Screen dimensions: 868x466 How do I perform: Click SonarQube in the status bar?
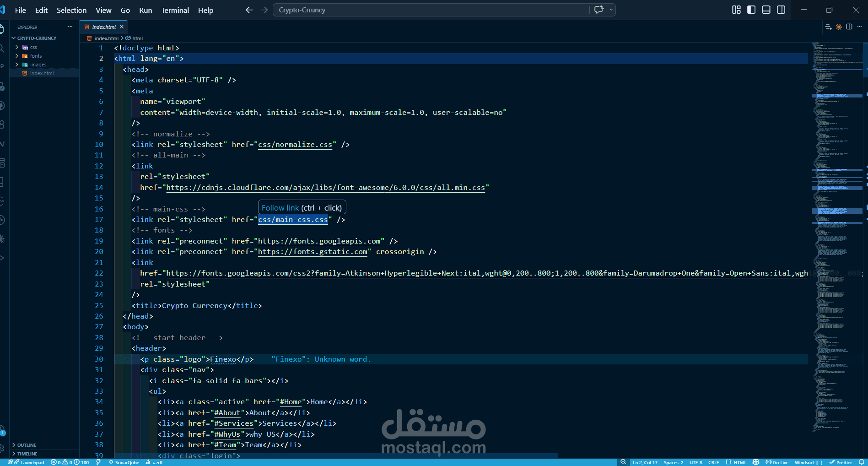[124, 462]
